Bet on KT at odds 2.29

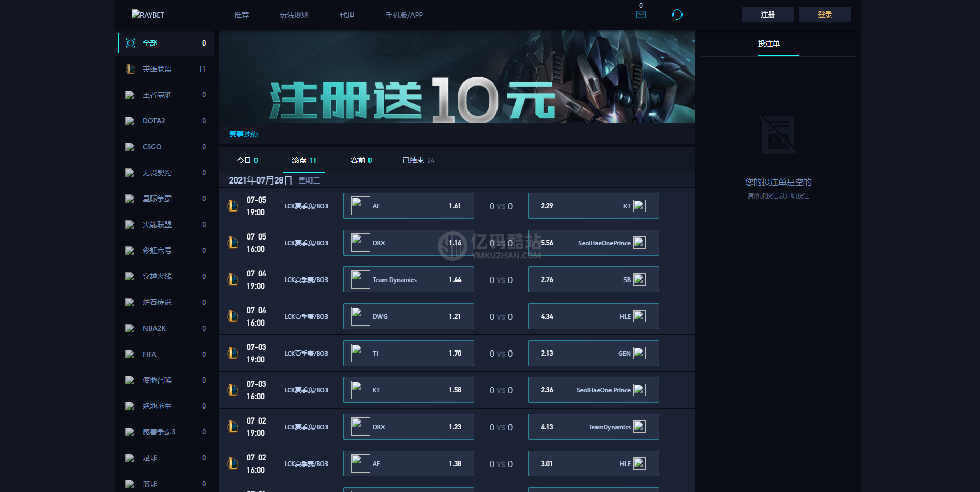593,206
